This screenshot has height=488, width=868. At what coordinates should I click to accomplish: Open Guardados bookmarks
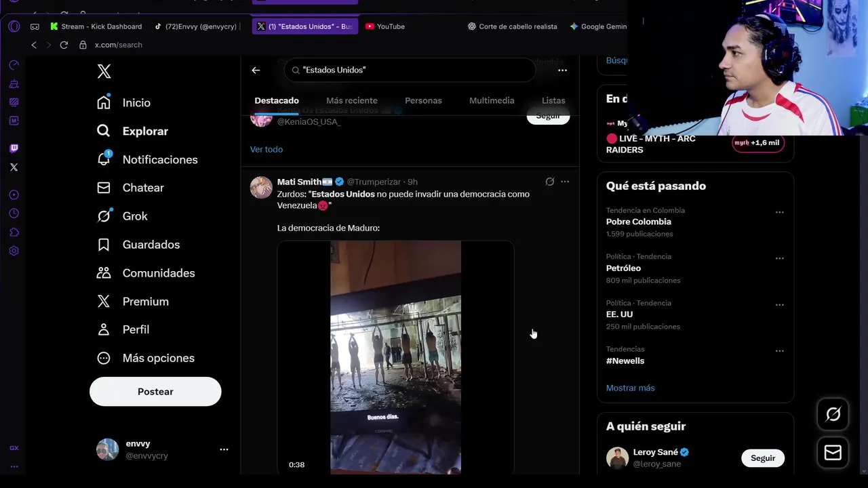coord(138,245)
